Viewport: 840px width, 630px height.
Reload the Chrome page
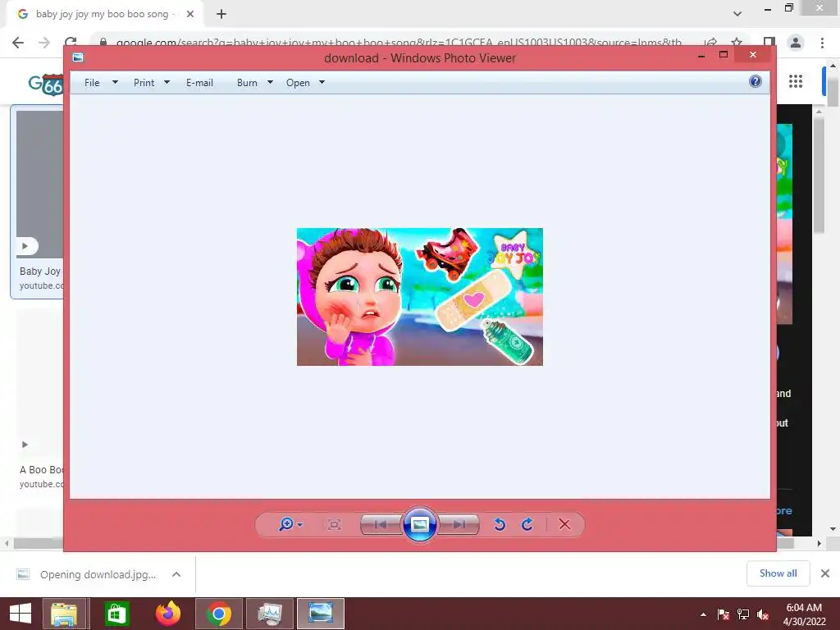coord(71,43)
